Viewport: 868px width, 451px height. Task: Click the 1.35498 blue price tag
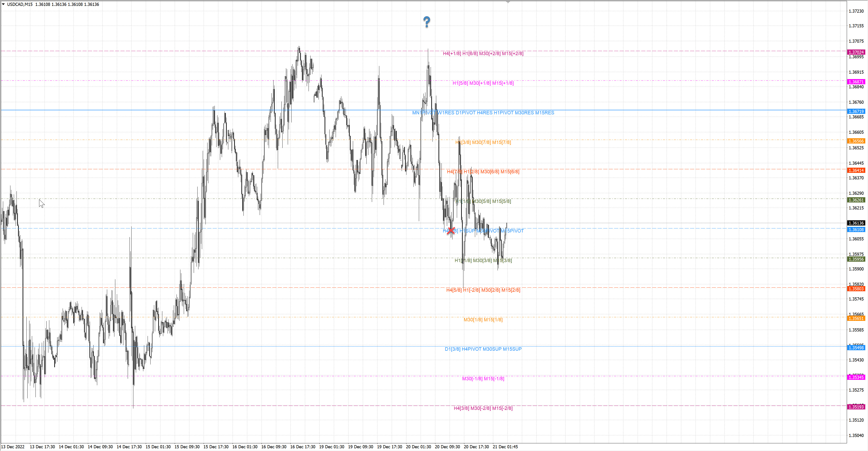856,348
